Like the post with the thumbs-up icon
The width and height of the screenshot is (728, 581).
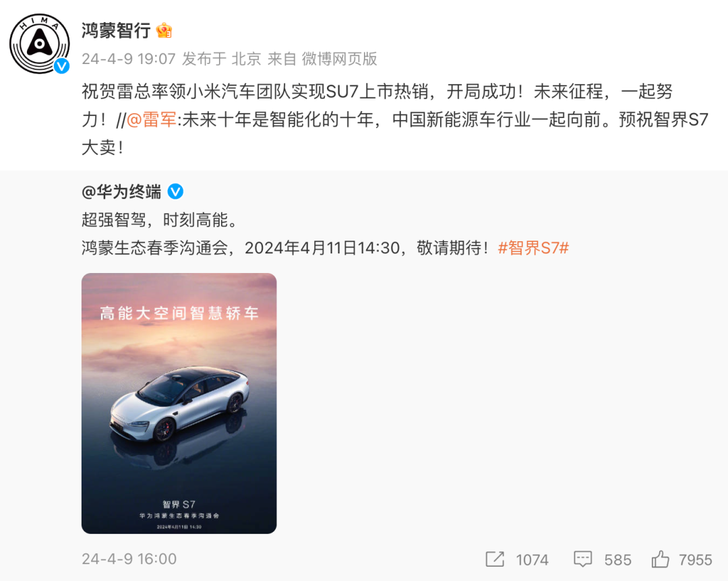660,559
